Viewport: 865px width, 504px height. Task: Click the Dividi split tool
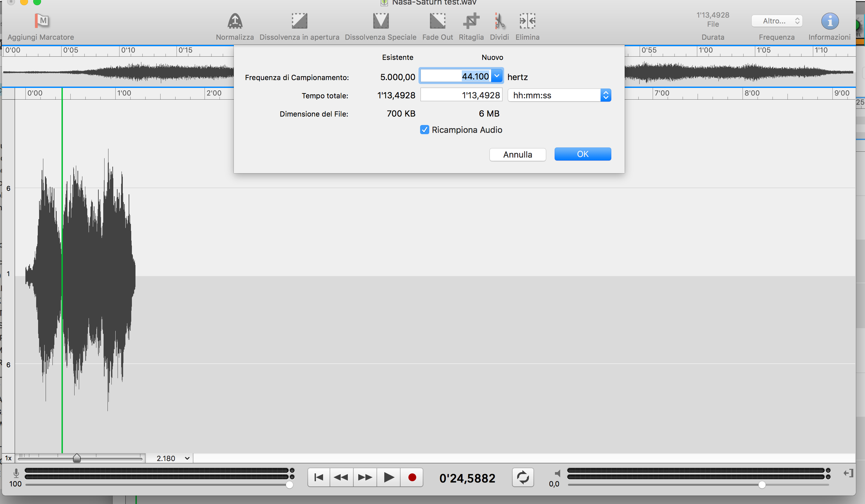click(x=499, y=21)
